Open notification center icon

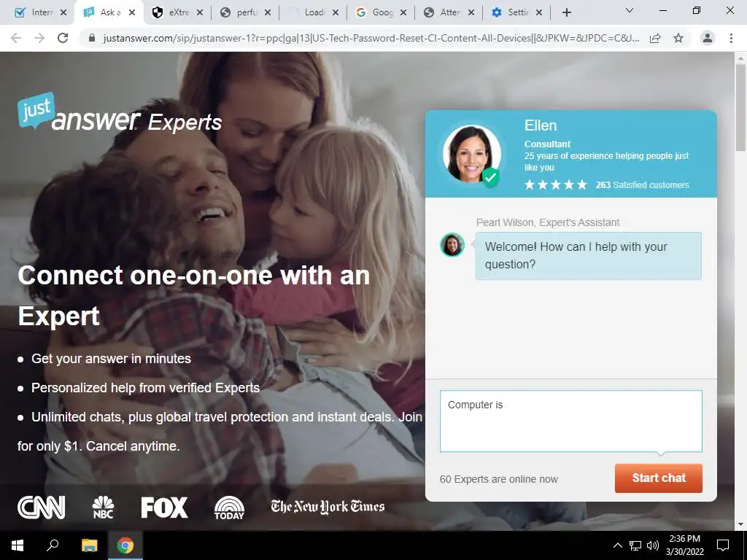tap(723, 545)
